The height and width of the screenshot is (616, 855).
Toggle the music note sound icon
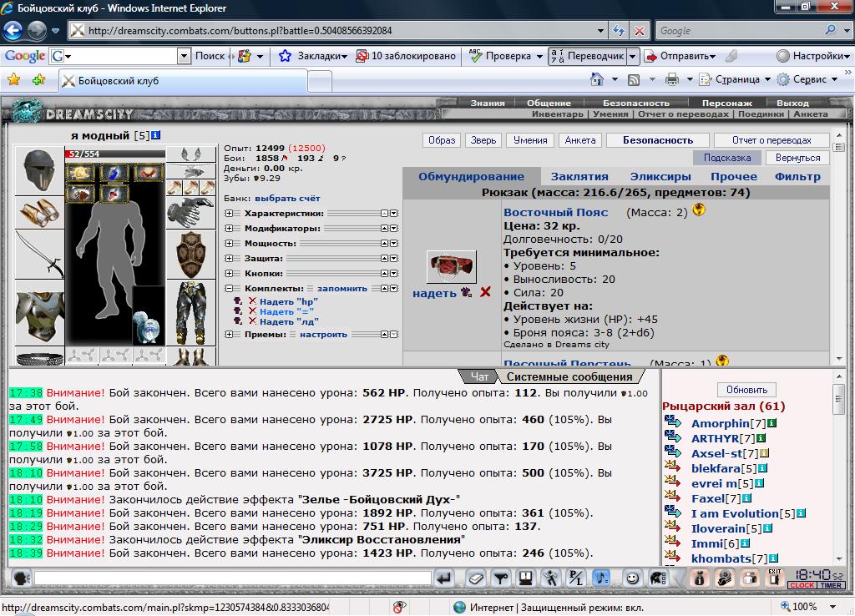pyautogui.click(x=601, y=578)
